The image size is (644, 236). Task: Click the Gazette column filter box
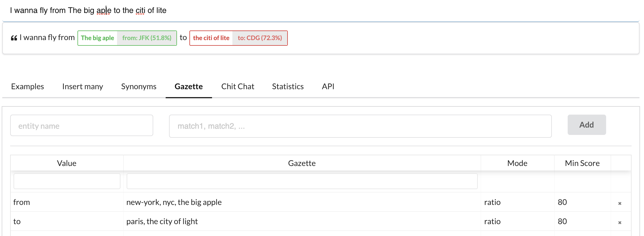(x=302, y=181)
